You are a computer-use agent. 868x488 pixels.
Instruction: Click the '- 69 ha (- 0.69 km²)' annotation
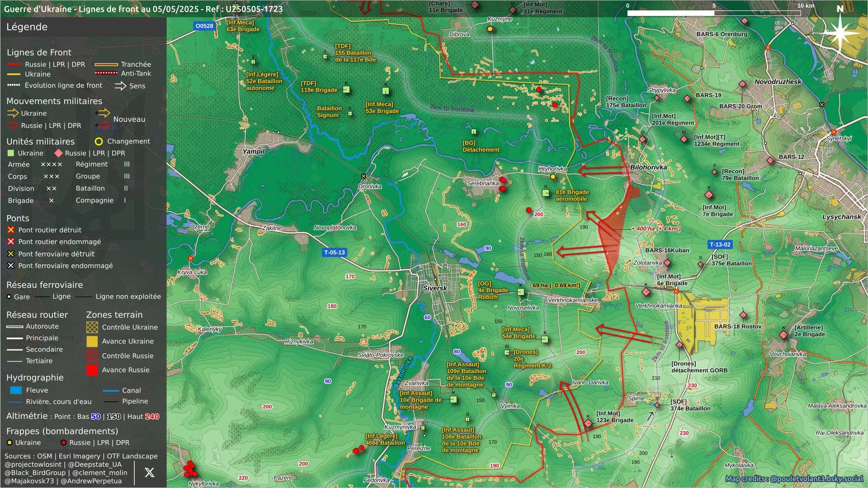(554, 286)
